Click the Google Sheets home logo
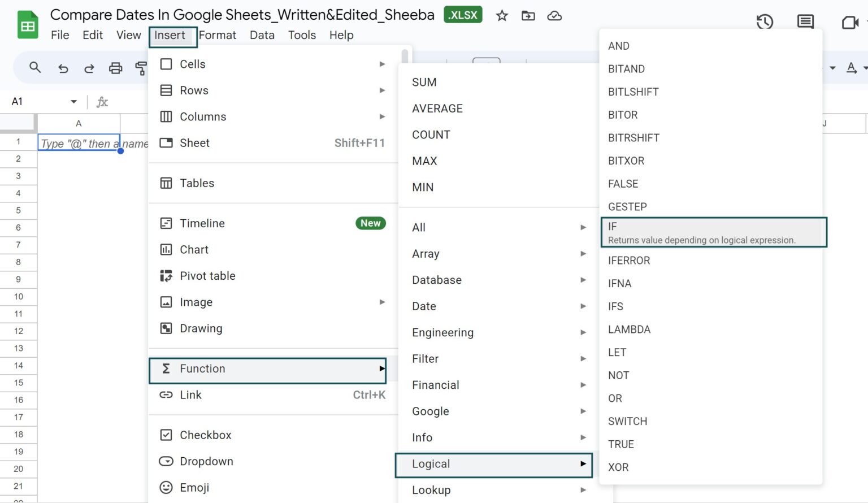This screenshot has width=868, height=503. point(28,25)
